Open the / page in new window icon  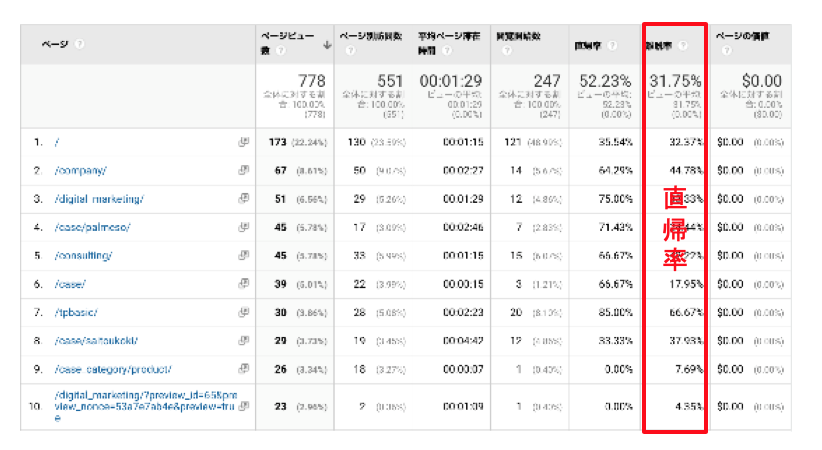click(x=243, y=142)
